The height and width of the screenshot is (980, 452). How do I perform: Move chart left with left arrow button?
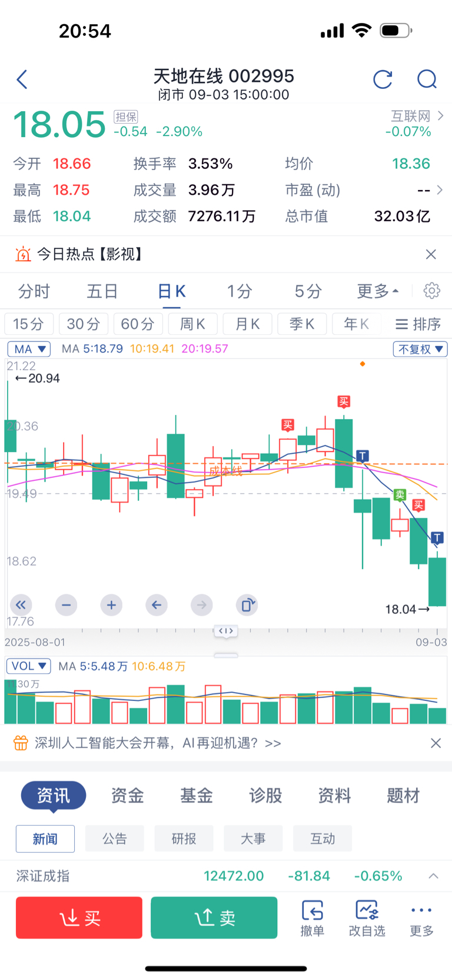click(x=156, y=604)
